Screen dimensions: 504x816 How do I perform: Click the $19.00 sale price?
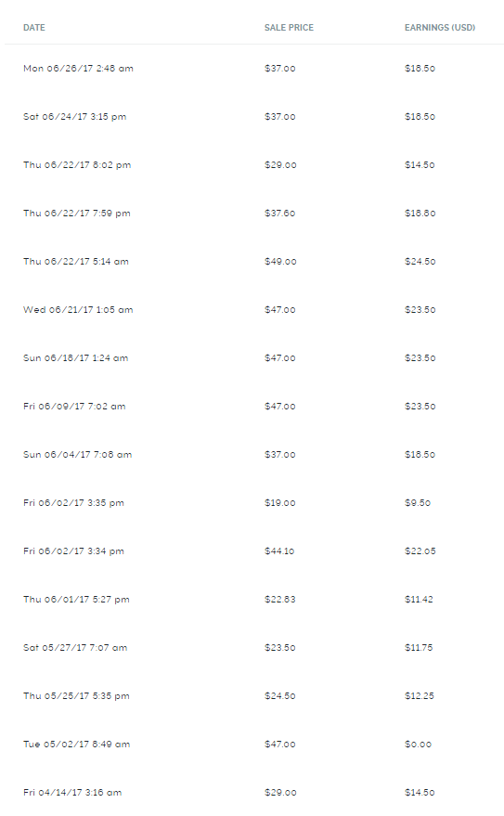[x=279, y=503]
